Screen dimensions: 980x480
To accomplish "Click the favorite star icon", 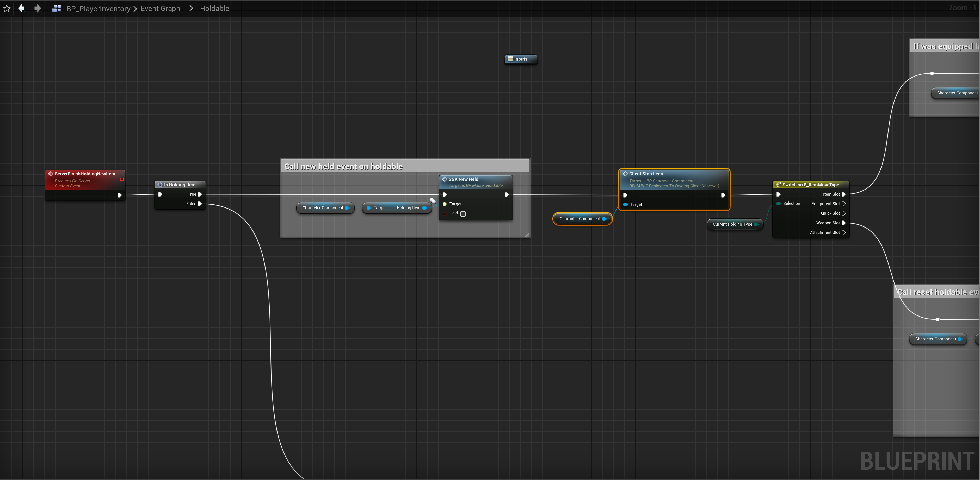I will point(7,8).
